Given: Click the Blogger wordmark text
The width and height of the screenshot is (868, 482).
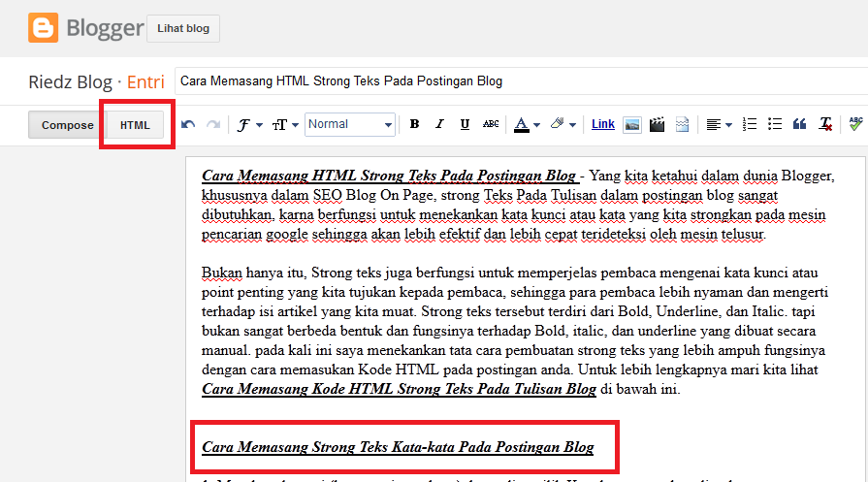Looking at the screenshot, I should [x=105, y=28].
